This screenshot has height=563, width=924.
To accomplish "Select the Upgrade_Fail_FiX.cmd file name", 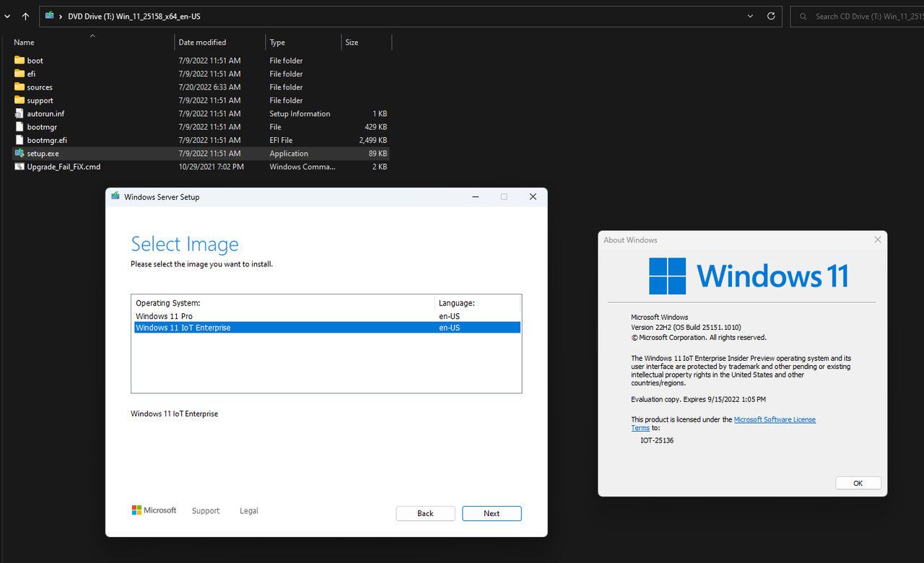I will point(64,167).
